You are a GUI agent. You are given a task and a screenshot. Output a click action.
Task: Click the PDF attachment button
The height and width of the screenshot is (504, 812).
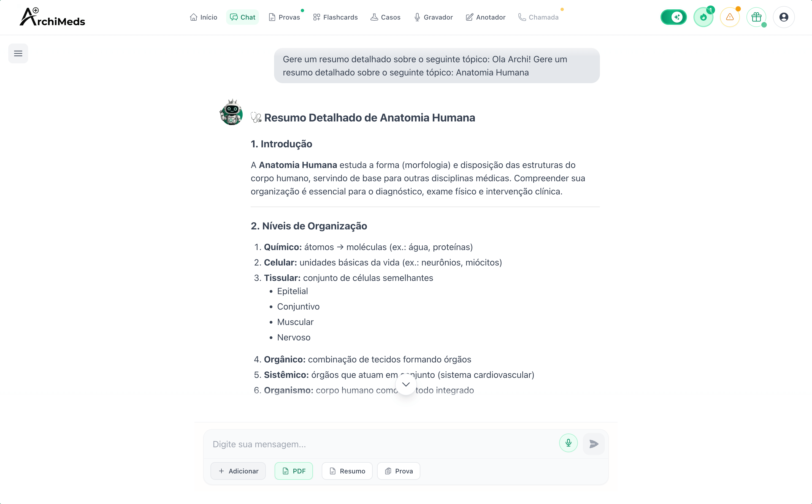click(x=294, y=471)
